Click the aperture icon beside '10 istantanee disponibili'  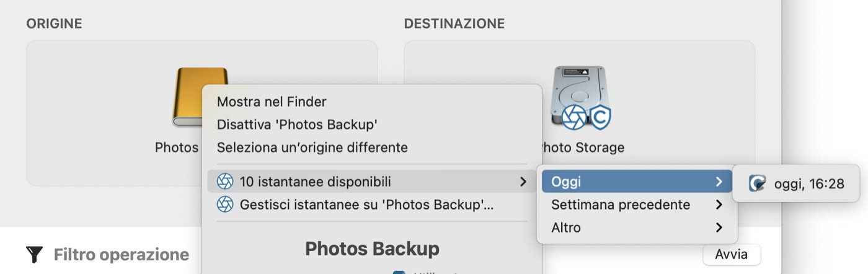coord(224,182)
